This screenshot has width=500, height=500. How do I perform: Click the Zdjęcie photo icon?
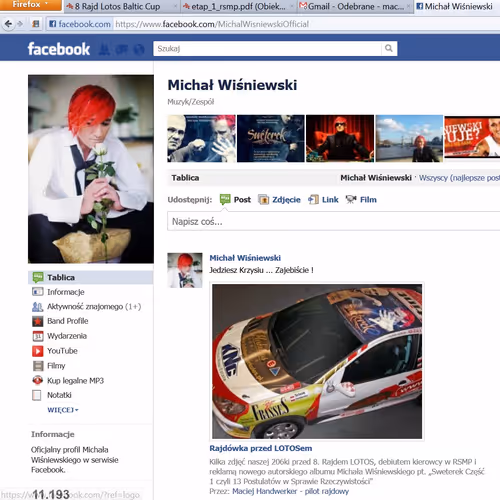(264, 200)
